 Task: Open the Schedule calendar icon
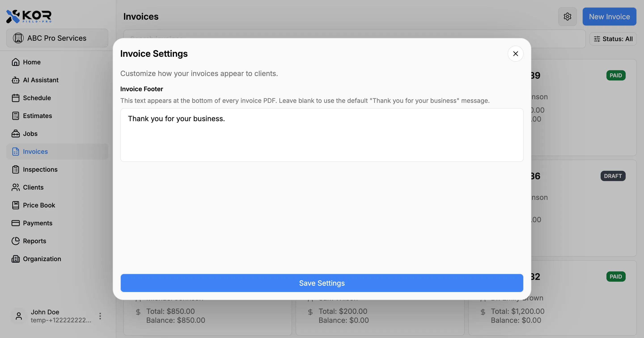15,98
